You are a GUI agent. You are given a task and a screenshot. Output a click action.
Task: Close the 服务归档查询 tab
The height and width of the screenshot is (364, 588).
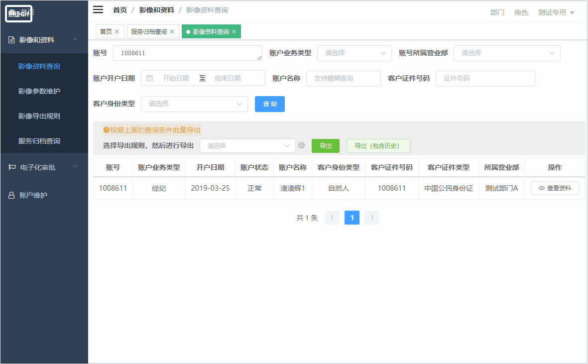172,32
